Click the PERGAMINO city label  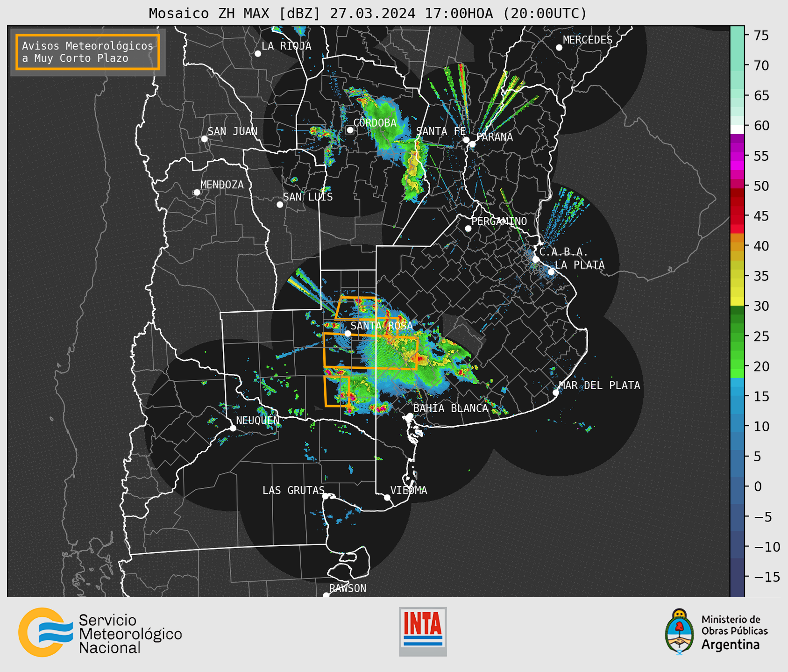[499, 222]
